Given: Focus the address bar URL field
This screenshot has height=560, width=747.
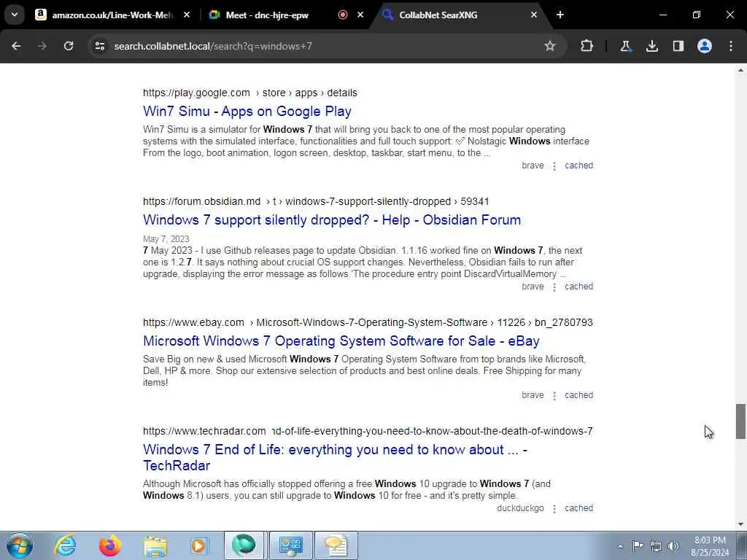Looking at the screenshot, I should [324, 46].
